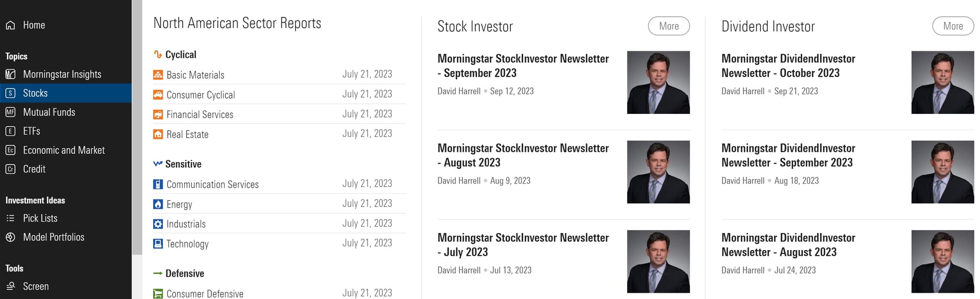Viewport: 980px width, 299px height.
Task: Click the ETFs sidebar icon
Action: point(10,131)
